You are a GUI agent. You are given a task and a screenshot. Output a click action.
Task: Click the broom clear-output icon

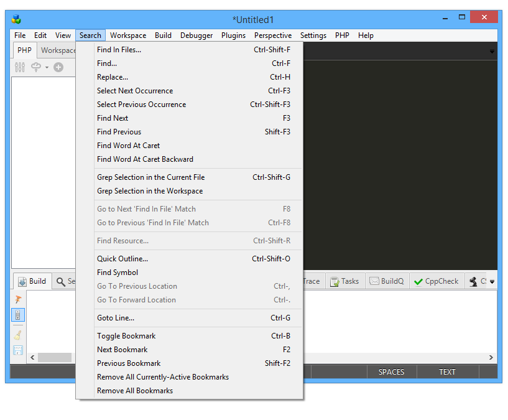[18, 335]
